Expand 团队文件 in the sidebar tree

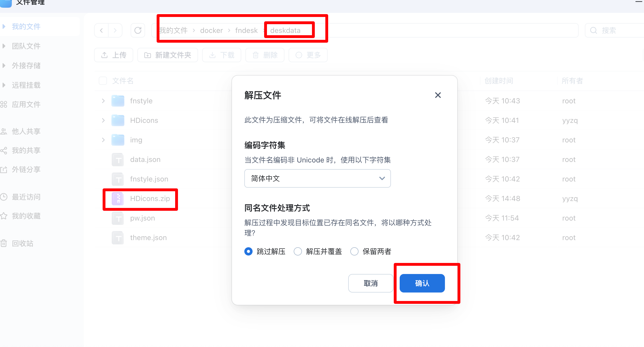[x=4, y=46]
